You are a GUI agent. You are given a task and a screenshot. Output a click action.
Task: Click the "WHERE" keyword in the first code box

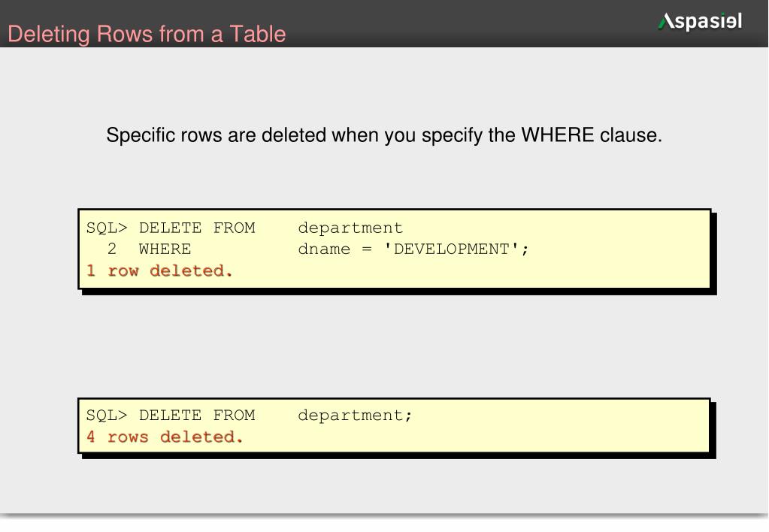point(165,249)
